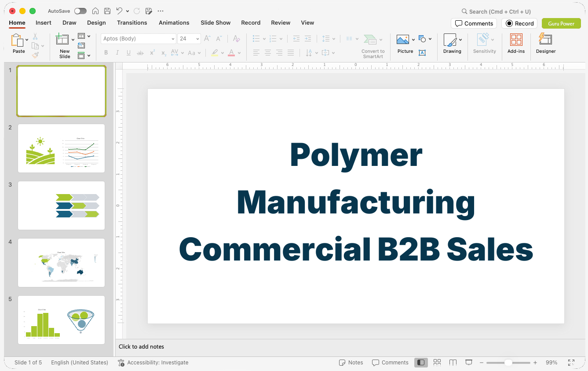Click the Clear Formatting icon
Viewport: 588px width, 371px height.
(x=237, y=39)
